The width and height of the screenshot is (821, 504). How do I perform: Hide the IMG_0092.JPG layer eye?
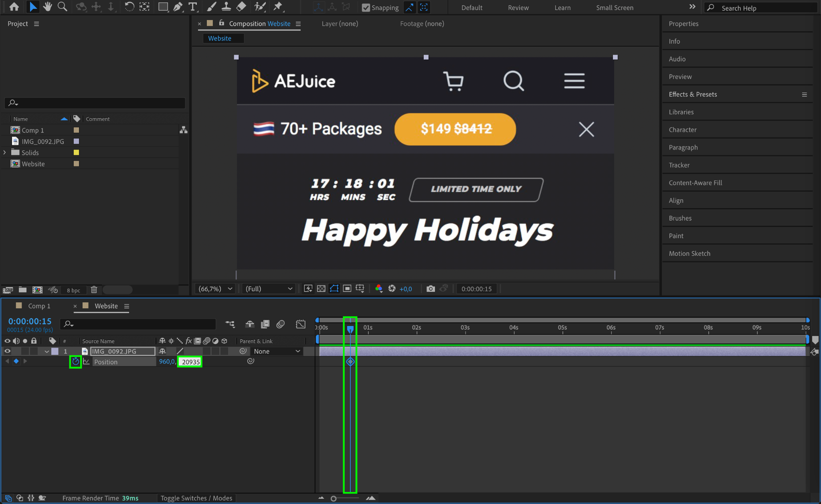click(7, 351)
